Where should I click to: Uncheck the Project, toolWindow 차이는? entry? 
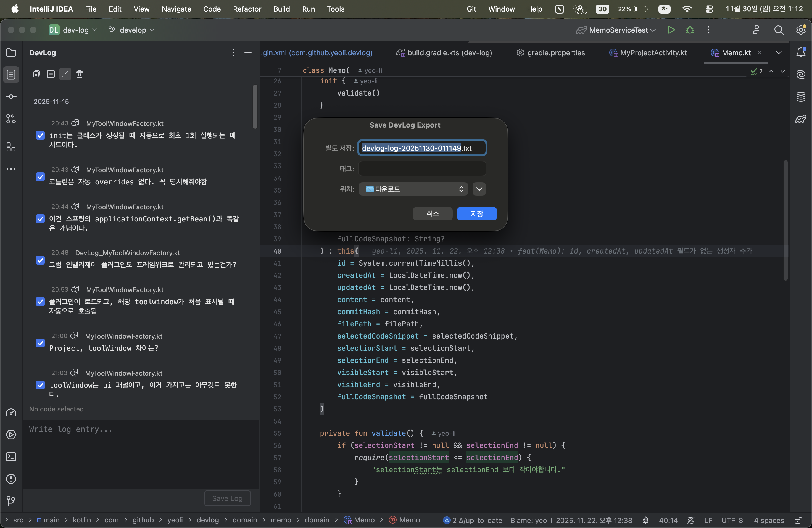pos(40,343)
